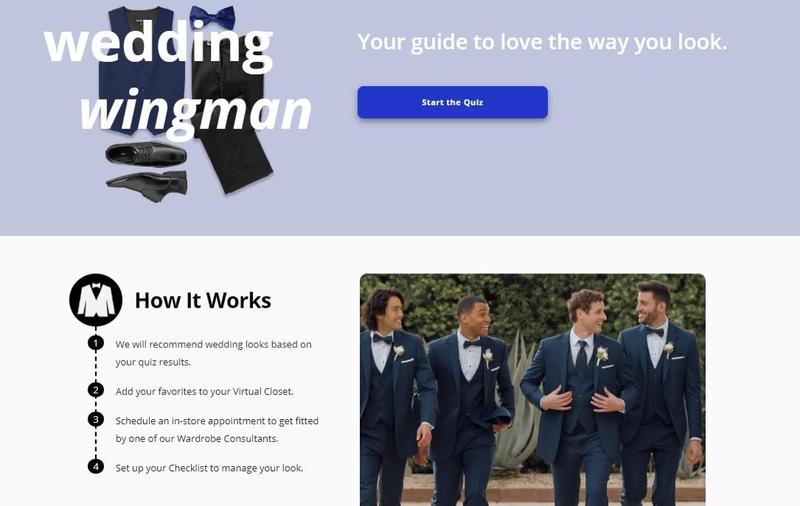Click 'Schedule an in-store appointment' step text
This screenshot has height=506, width=800.
coord(217,429)
